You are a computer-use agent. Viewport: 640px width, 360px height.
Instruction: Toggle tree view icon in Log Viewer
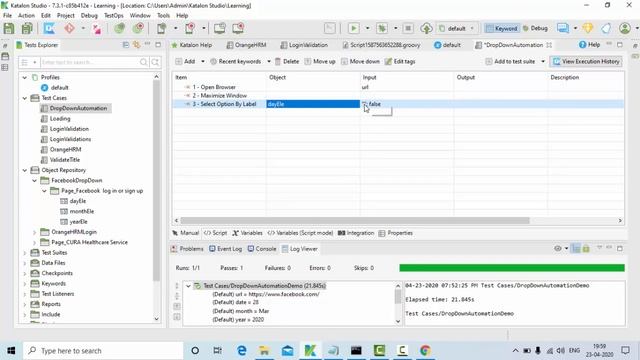[576, 249]
